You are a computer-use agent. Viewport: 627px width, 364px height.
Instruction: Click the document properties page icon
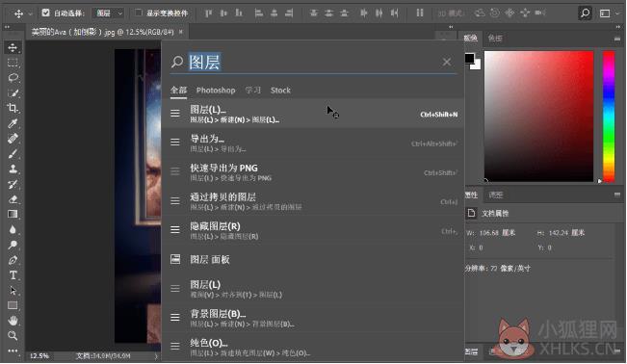(x=471, y=213)
